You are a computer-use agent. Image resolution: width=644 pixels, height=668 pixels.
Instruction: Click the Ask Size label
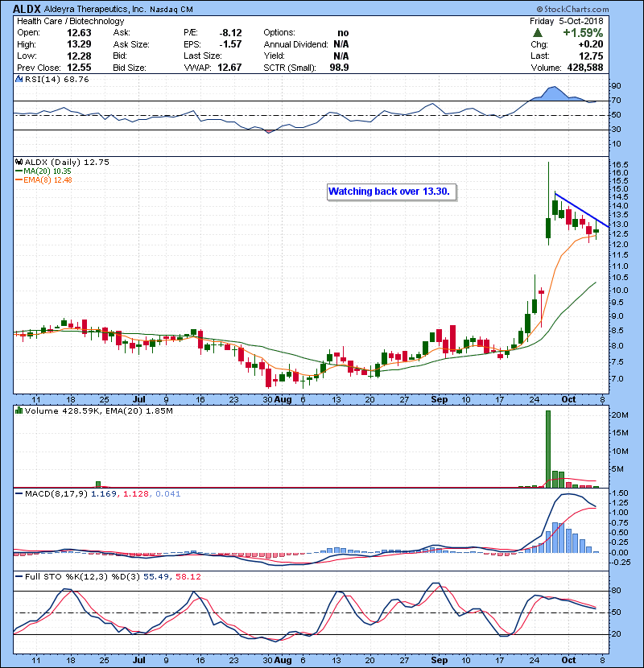click(131, 44)
